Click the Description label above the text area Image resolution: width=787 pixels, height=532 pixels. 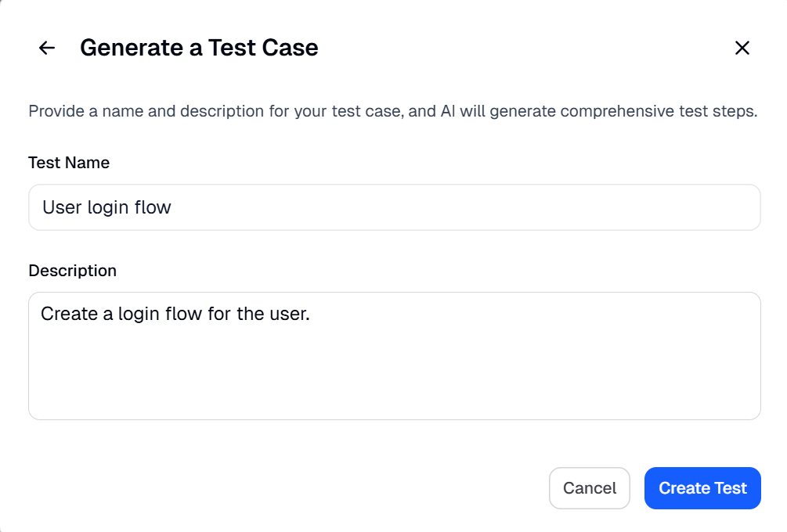72,270
